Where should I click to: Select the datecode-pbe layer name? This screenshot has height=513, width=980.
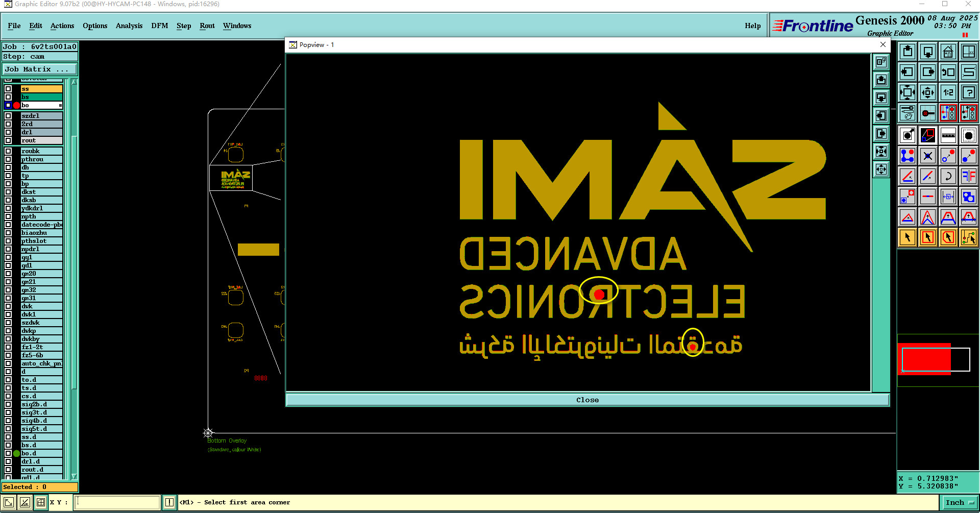[x=42, y=225]
